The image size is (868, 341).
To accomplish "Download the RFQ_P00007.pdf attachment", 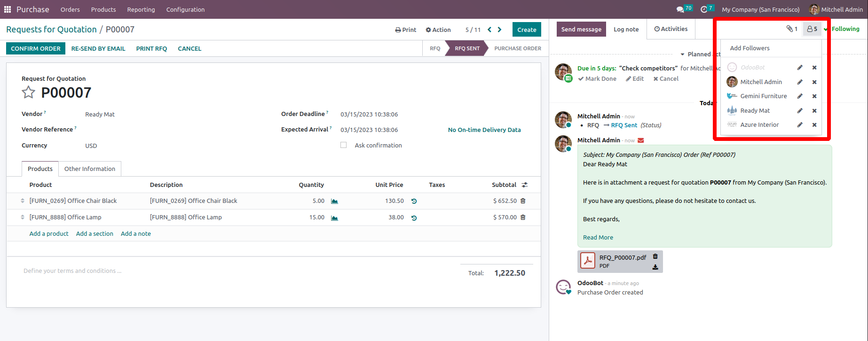I will (x=655, y=267).
